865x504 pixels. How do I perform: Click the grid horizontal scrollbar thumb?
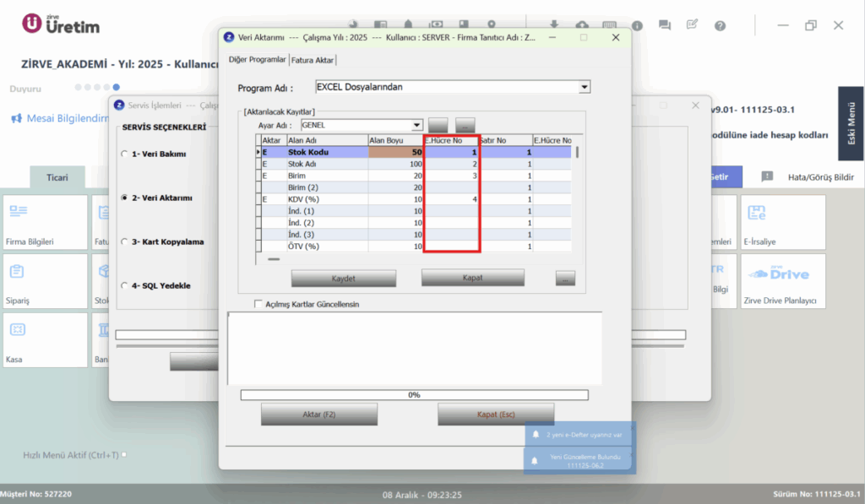(274, 258)
